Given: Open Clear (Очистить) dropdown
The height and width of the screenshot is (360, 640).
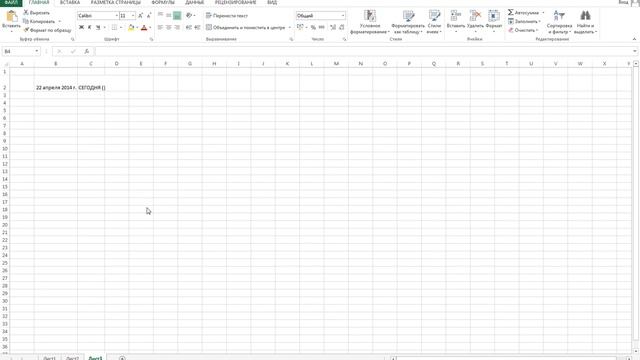Looking at the screenshot, I should (524, 30).
